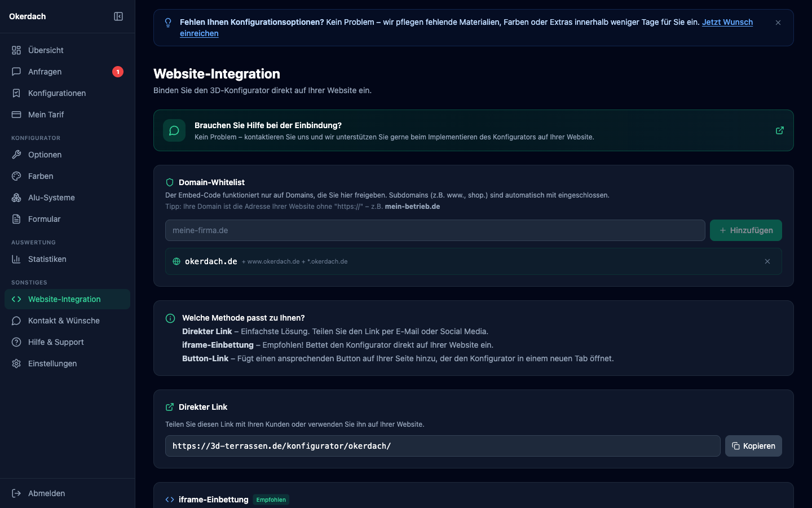Click the Abmelden logout icon
The image size is (812, 508).
16,493
